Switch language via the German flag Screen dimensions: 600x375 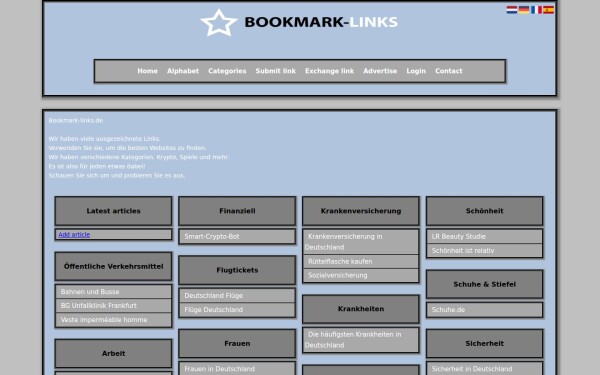[x=524, y=10]
